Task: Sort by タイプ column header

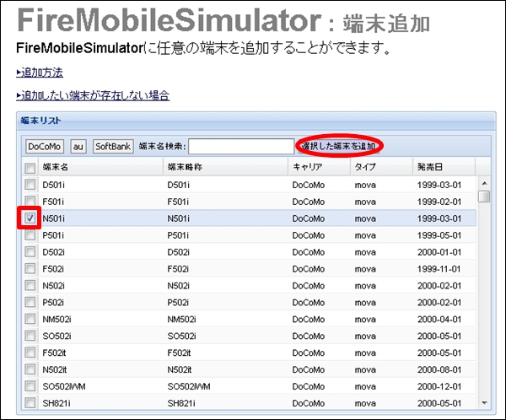Action: (x=382, y=167)
